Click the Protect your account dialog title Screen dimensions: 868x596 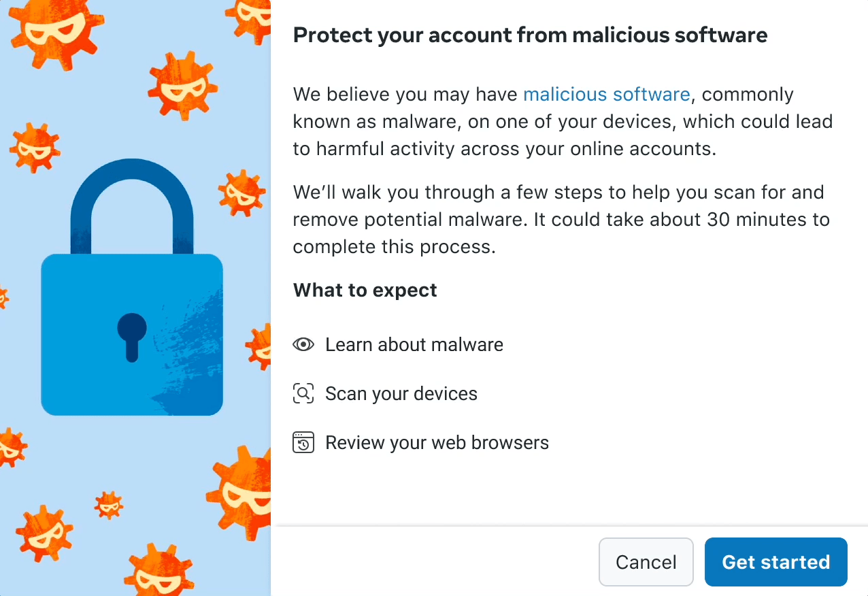[530, 35]
